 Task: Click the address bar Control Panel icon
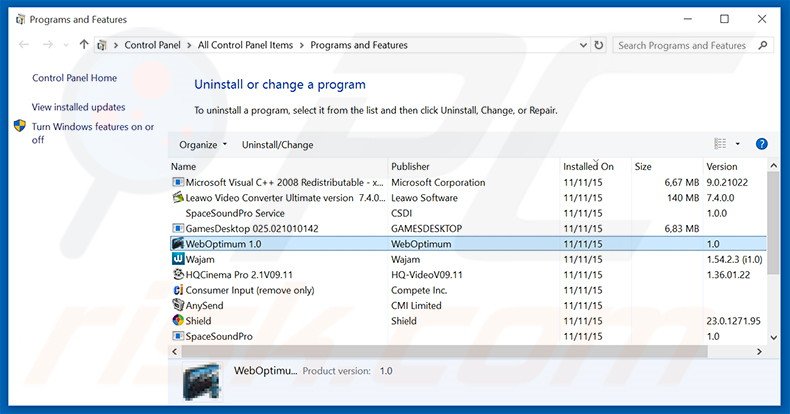tap(102, 45)
